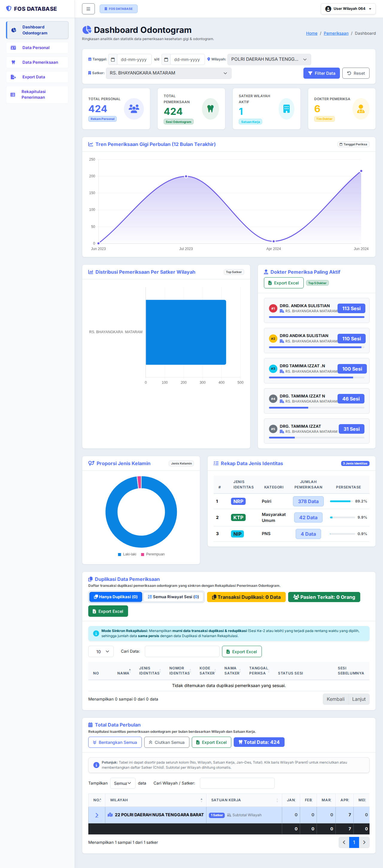Expand the 22 POLRI DAERAH NUSA TENGGARA BARAT row

tap(97, 815)
